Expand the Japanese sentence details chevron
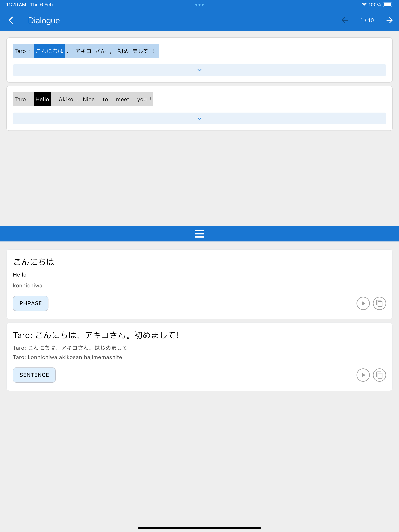Screen dimensions: 399x532 [x=199, y=70]
